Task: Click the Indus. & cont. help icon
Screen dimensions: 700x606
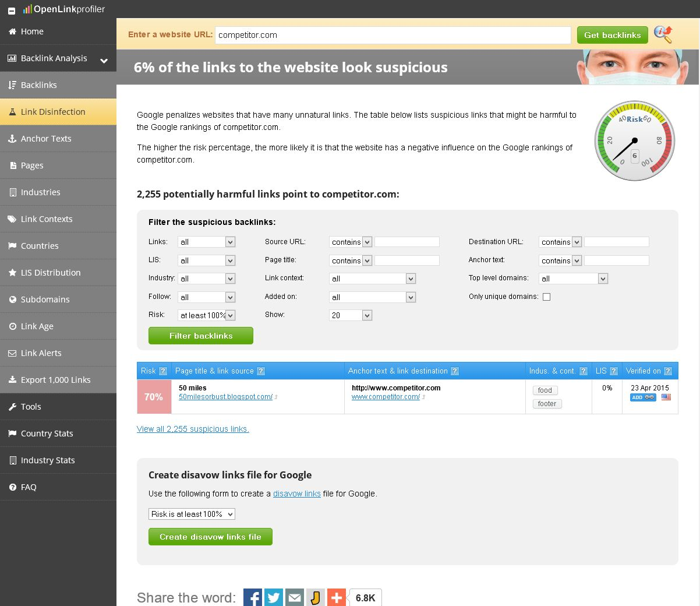Action: click(x=583, y=371)
